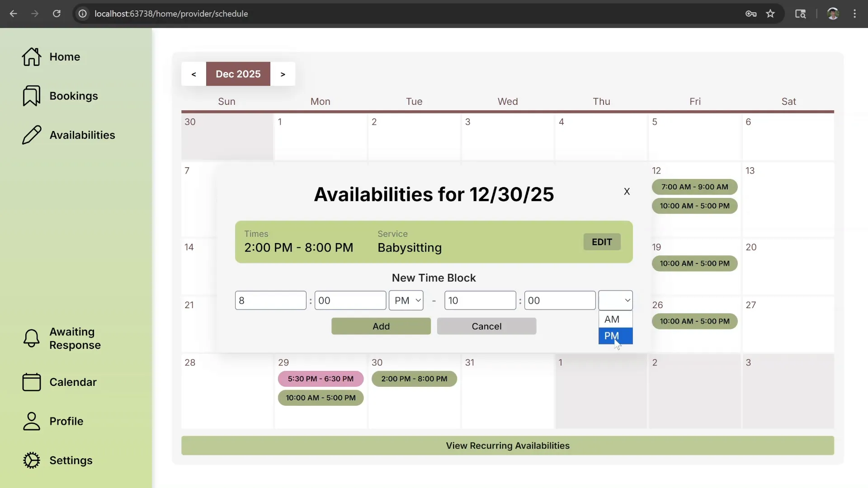Open the browser profile avatar
This screenshot has width=868, height=488.
click(833, 14)
